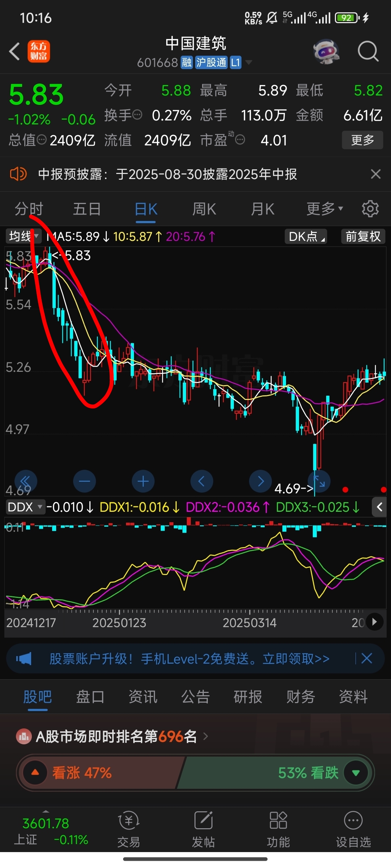Tap the 换手 info icon
The width and height of the screenshot is (391, 868).
pyautogui.click(x=137, y=115)
